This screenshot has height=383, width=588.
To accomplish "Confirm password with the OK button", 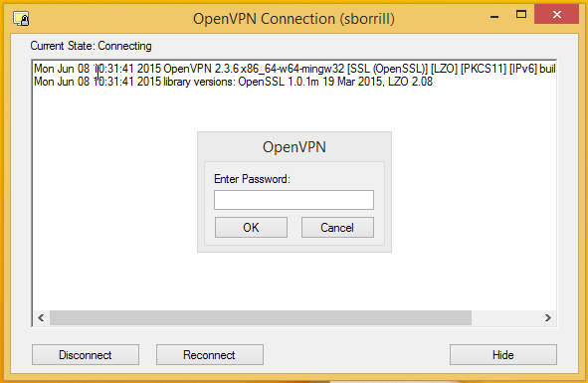I will 251,228.
